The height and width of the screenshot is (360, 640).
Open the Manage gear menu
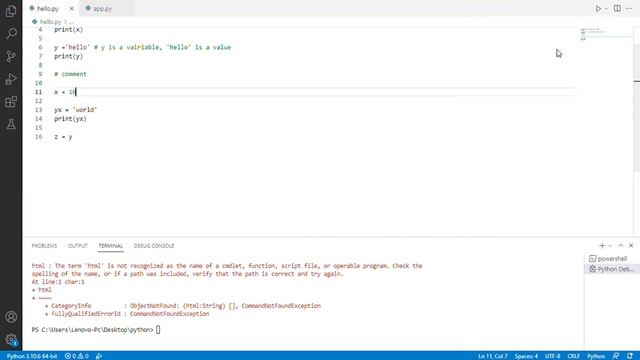pos(11,339)
